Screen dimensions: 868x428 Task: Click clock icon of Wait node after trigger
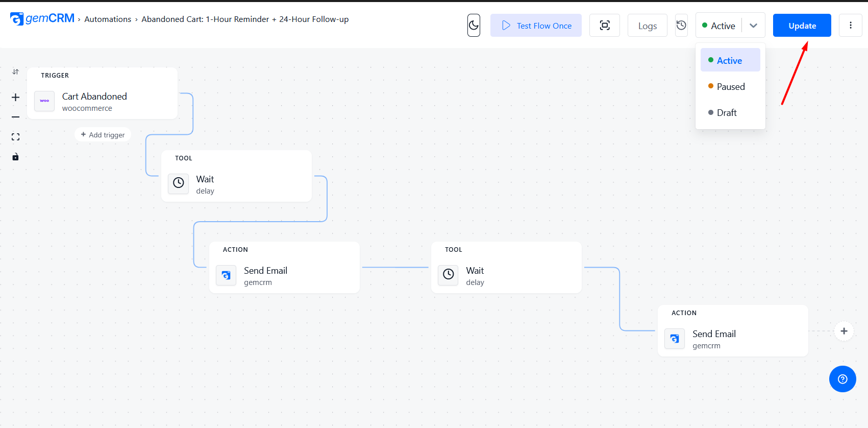[x=179, y=183]
